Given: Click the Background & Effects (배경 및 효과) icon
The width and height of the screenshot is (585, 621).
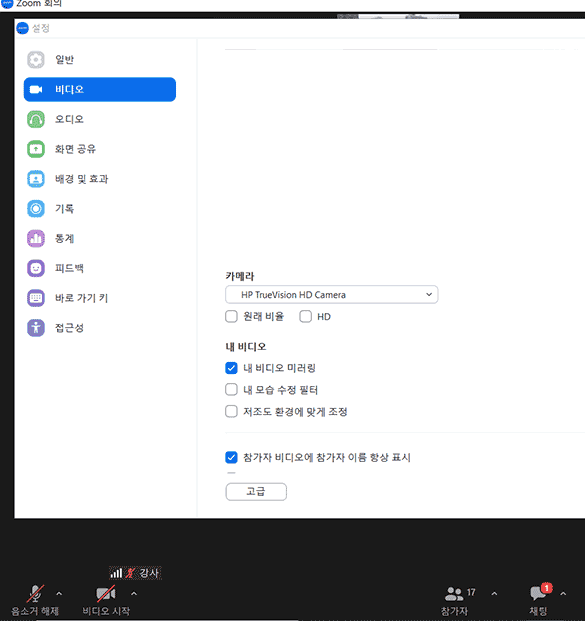Looking at the screenshot, I should point(36,179).
